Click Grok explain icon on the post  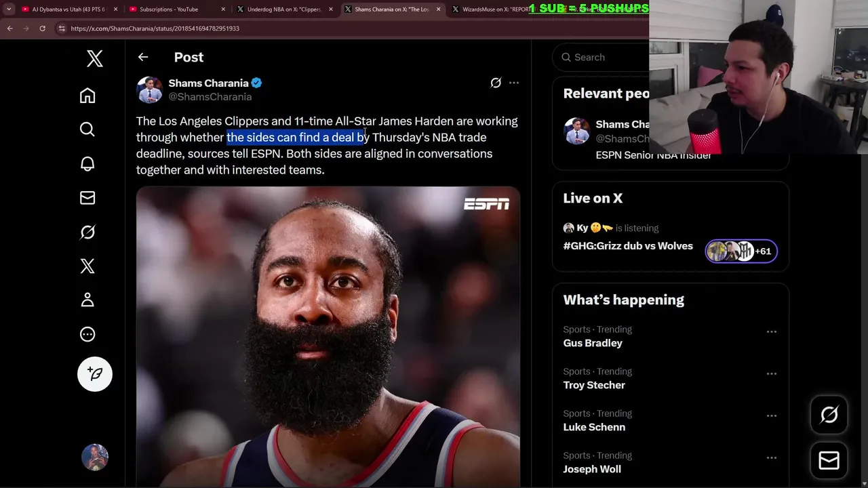click(496, 83)
